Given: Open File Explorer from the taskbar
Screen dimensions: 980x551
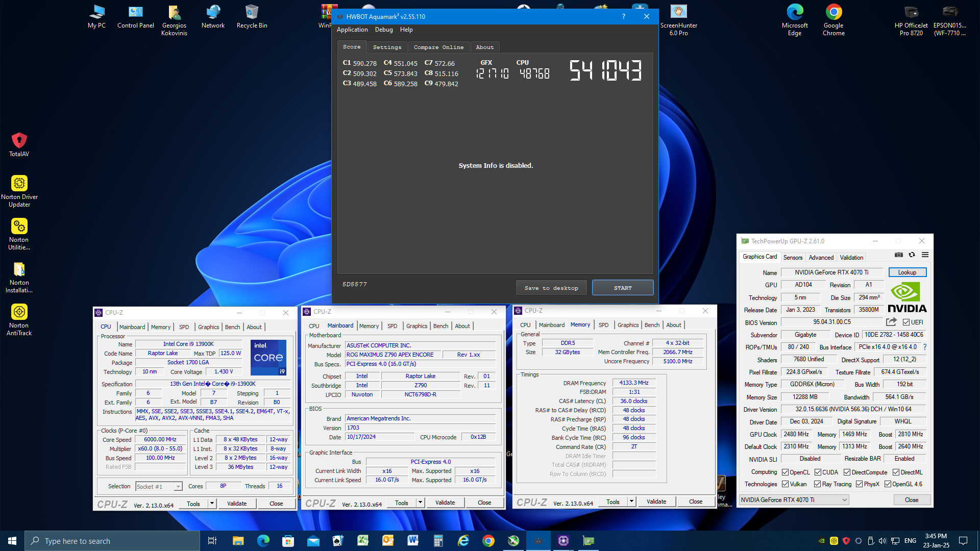Looking at the screenshot, I should pos(238,541).
